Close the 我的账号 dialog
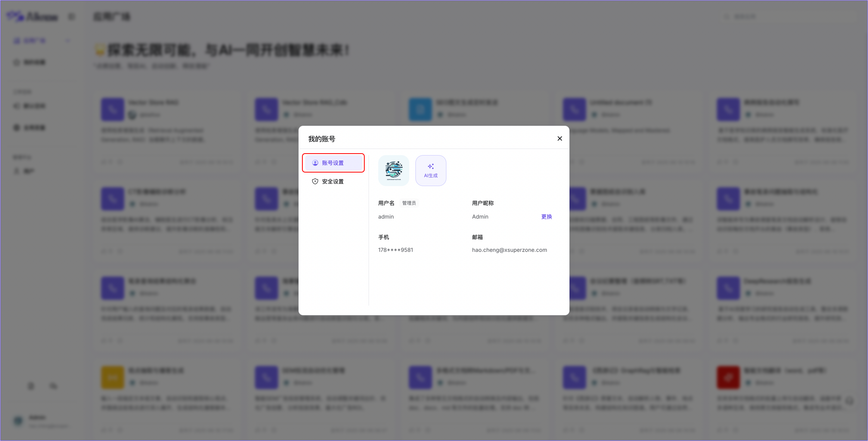The height and width of the screenshot is (441, 868). tap(559, 138)
